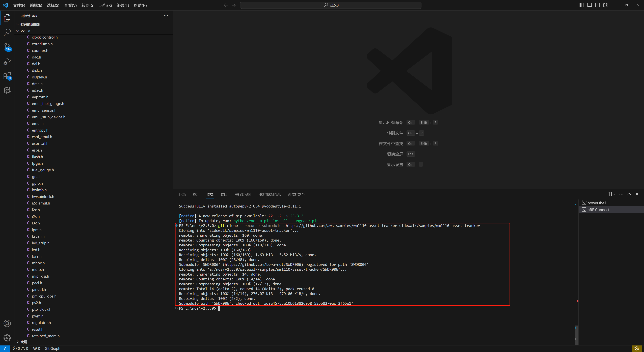Open Source Control view with 1K+ badge
Image resolution: width=644 pixels, height=352 pixels.
point(7,47)
